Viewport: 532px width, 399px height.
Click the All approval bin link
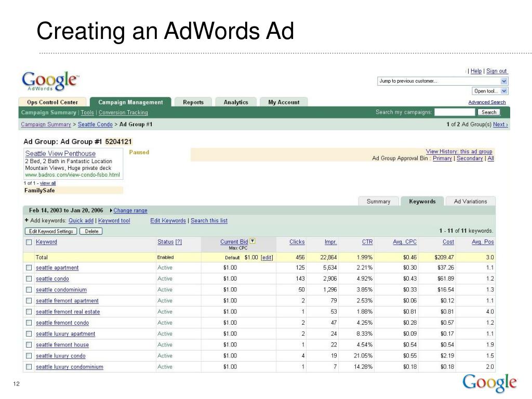tap(490, 158)
